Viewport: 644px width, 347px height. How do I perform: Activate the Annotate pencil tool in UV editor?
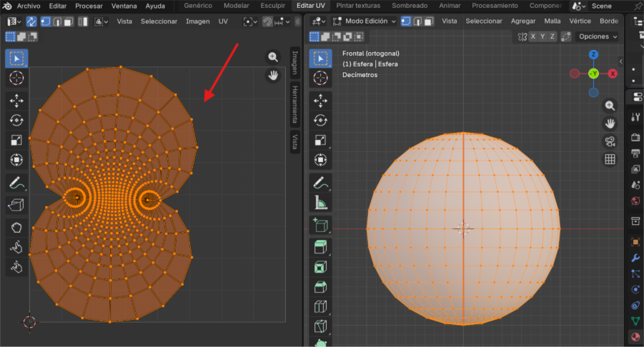click(17, 183)
